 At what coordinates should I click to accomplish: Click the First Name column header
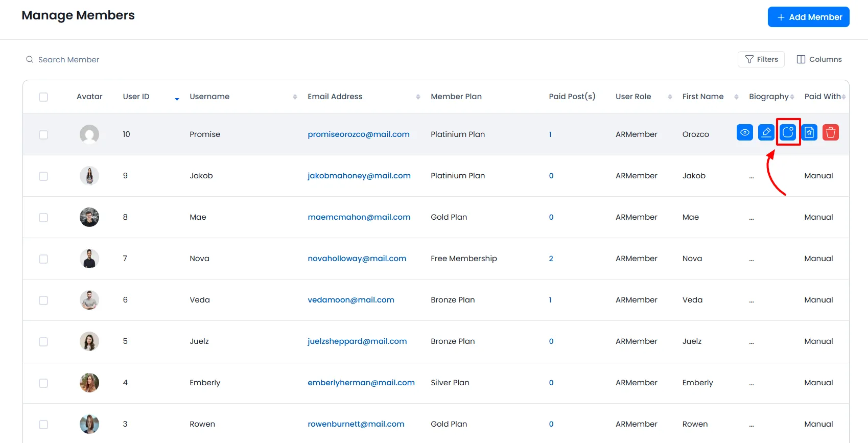pos(702,97)
